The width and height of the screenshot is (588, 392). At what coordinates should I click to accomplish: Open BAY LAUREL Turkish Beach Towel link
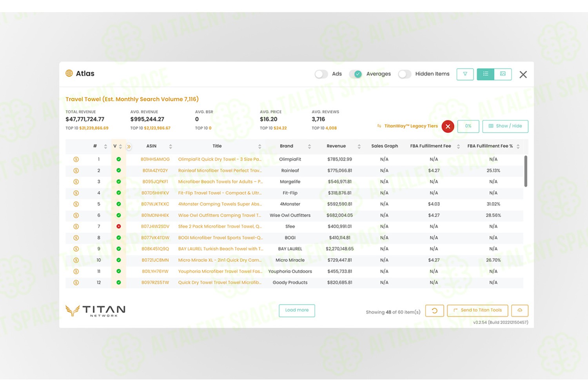[221, 249]
